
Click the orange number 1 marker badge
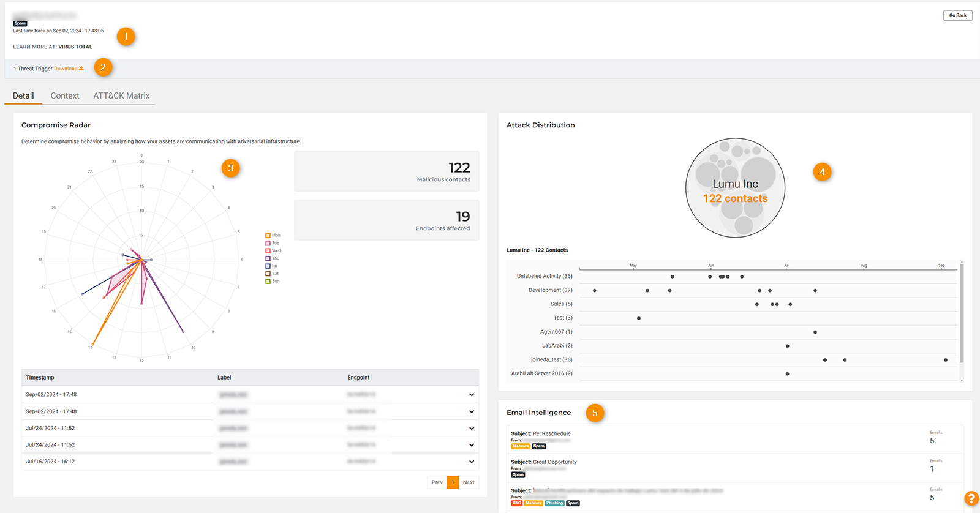(126, 37)
